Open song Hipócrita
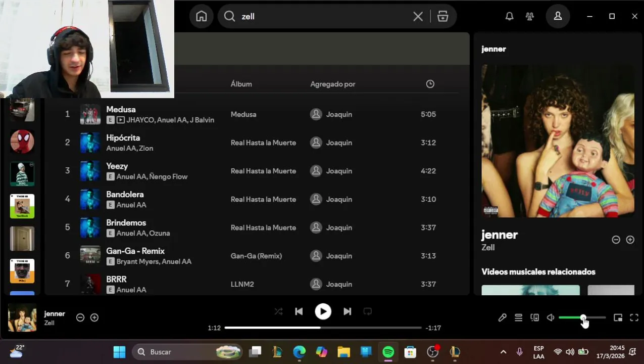This screenshot has width=644, height=364. click(123, 138)
